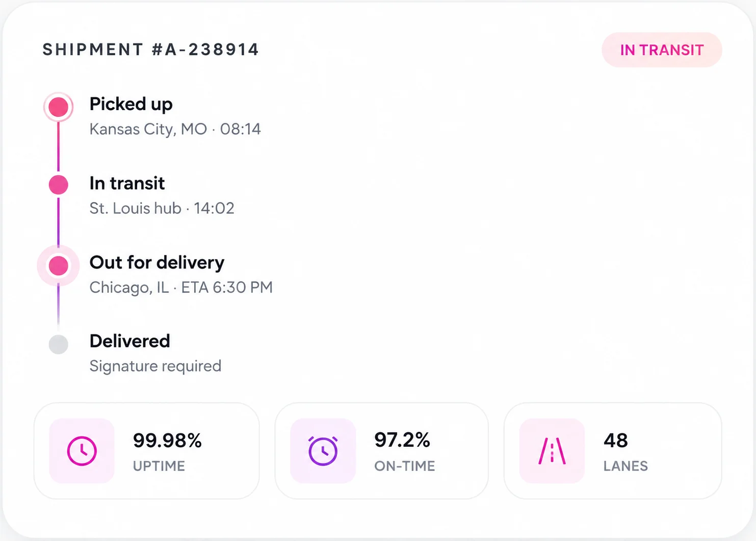Open the Out for delivery step title
756x541 pixels.
click(x=157, y=262)
